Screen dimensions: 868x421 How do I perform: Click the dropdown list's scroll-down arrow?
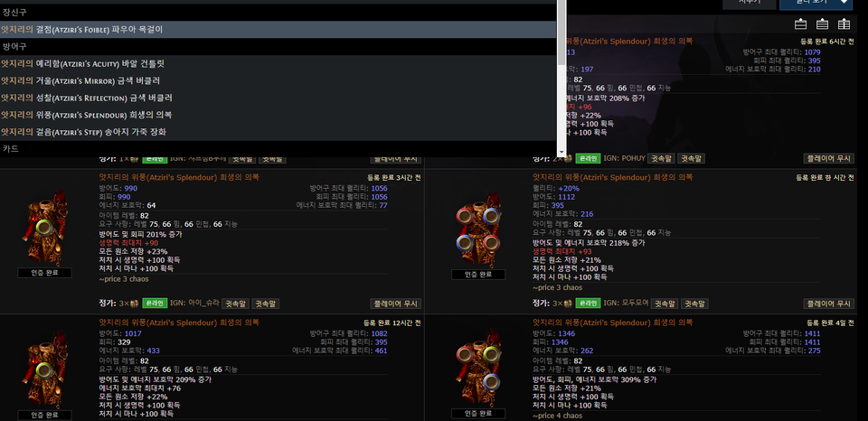(561, 152)
